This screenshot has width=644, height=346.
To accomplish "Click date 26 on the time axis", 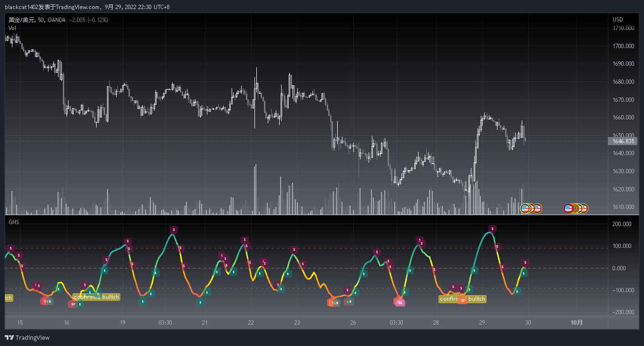I will pos(353,323).
